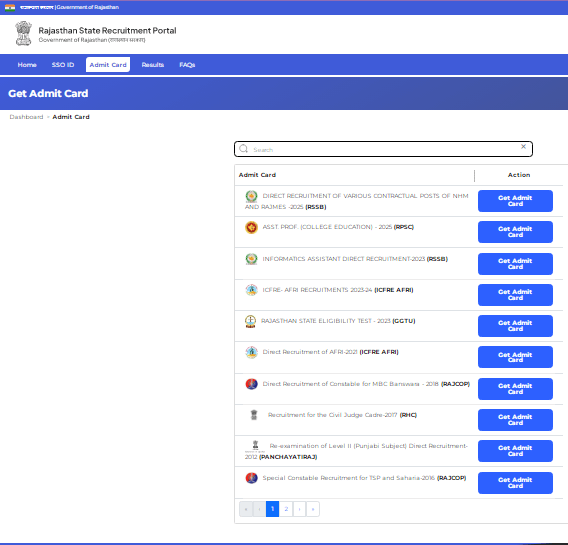Click Panchayatiraj emblem beside Punjabi Subject re-examination
Screen dimensions: 568x545
tap(255, 446)
